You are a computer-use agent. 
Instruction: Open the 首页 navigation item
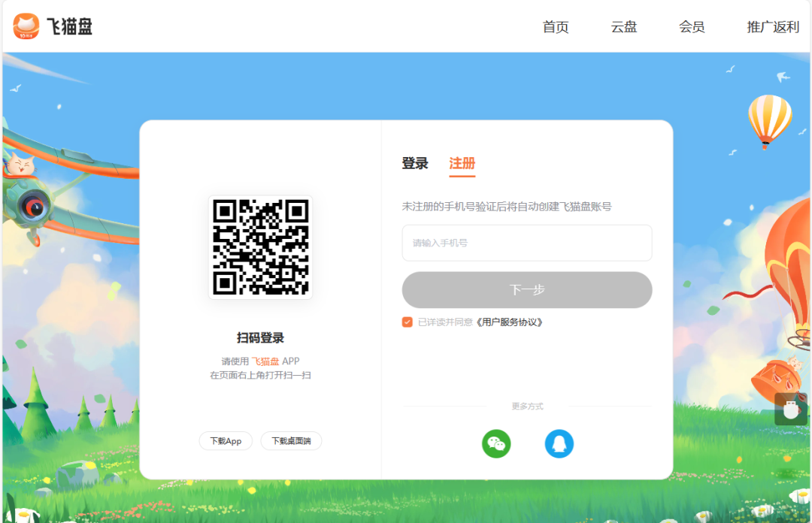(x=555, y=27)
